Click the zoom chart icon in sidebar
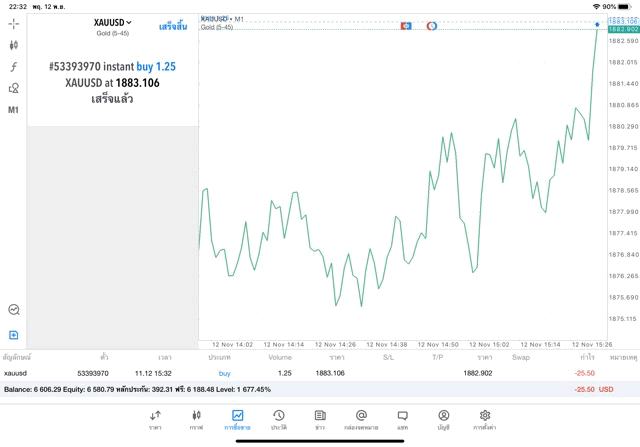This screenshot has width=640, height=447. tap(14, 310)
